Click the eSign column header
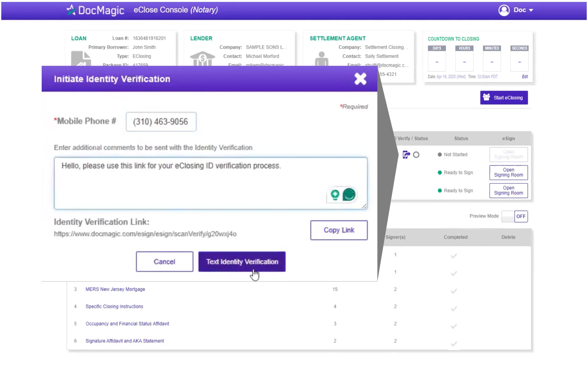Image resolution: width=588 pixels, height=371 pixels. (508, 139)
